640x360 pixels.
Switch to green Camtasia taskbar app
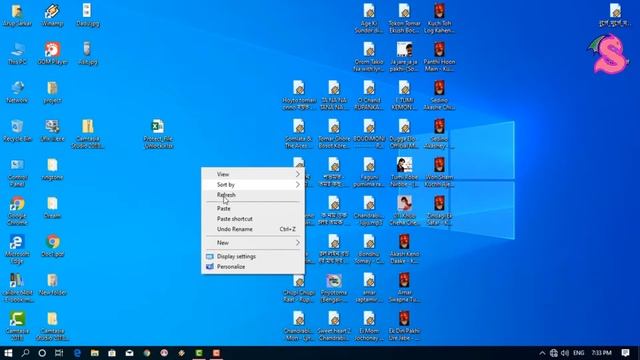click(x=199, y=353)
